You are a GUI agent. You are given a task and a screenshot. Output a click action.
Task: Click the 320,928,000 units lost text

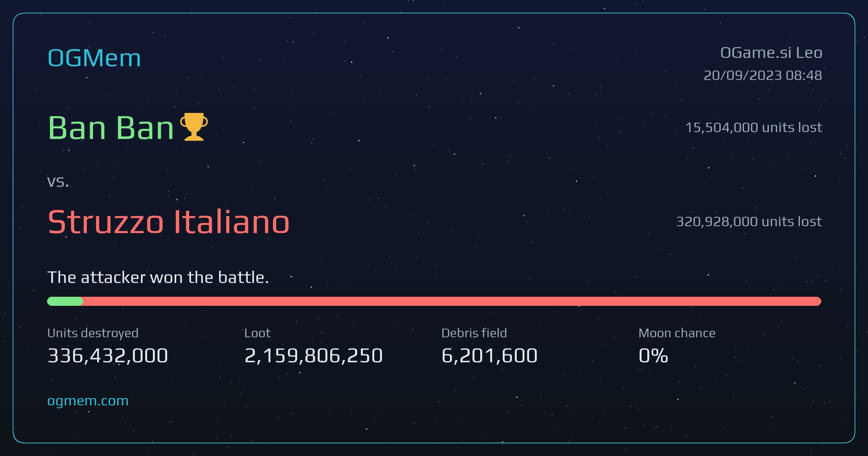pos(749,221)
